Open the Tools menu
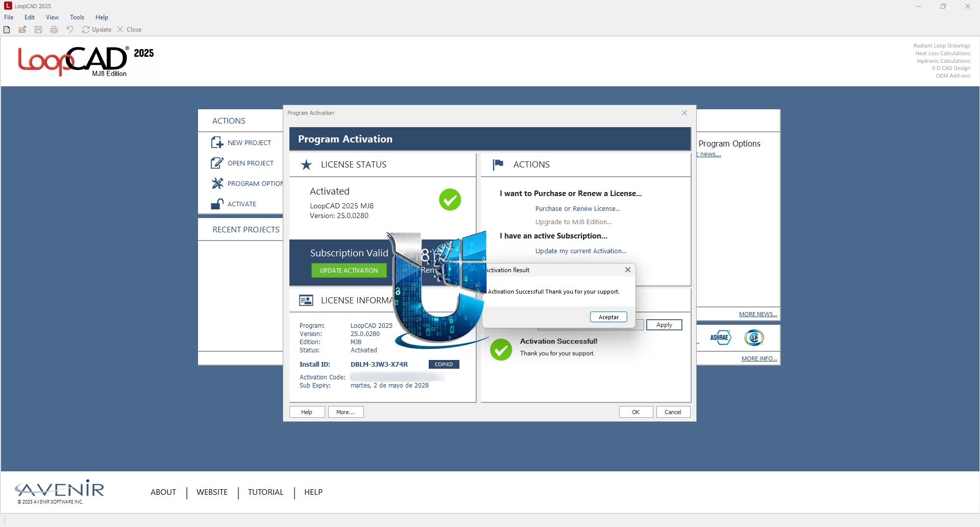The image size is (980, 527). click(77, 17)
